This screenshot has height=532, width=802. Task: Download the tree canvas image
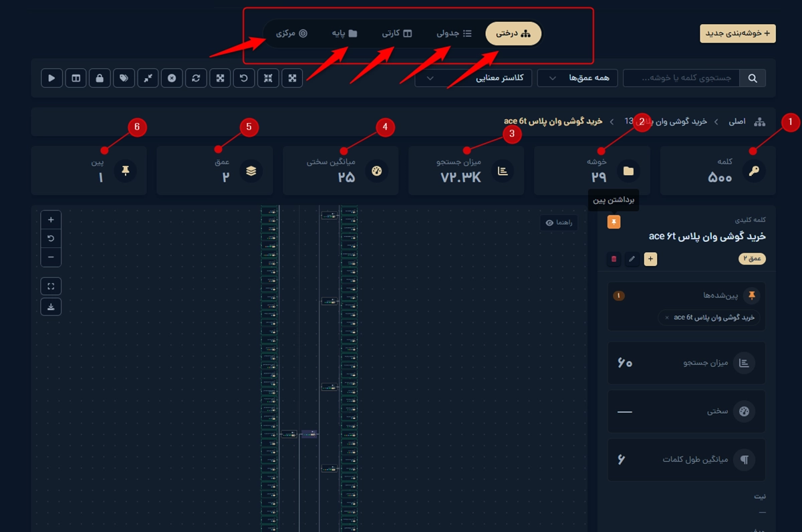click(x=51, y=307)
